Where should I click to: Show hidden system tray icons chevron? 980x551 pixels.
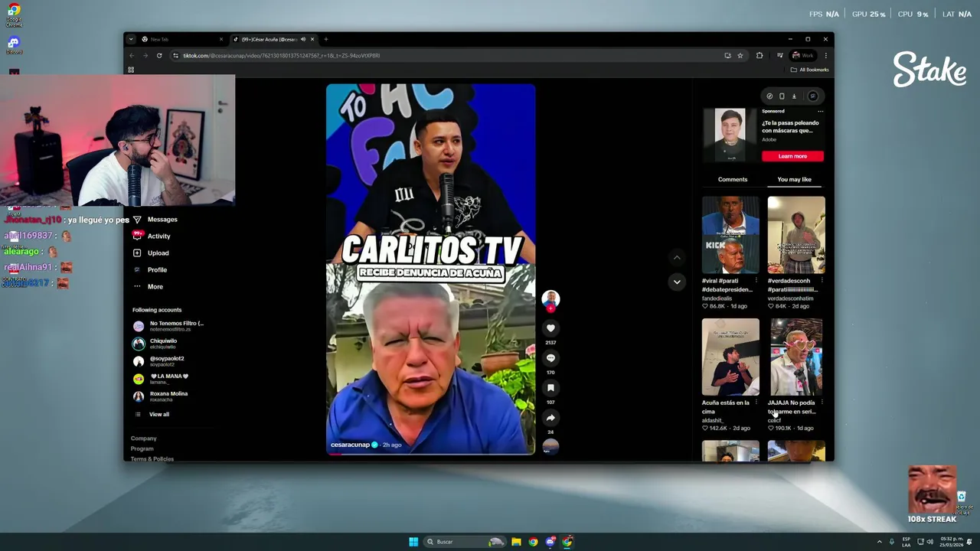pyautogui.click(x=879, y=542)
